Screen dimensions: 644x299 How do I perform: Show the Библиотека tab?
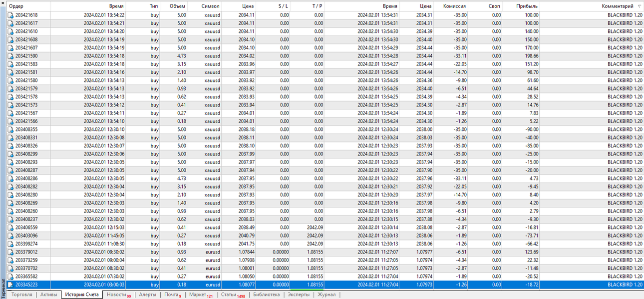[x=267, y=294]
